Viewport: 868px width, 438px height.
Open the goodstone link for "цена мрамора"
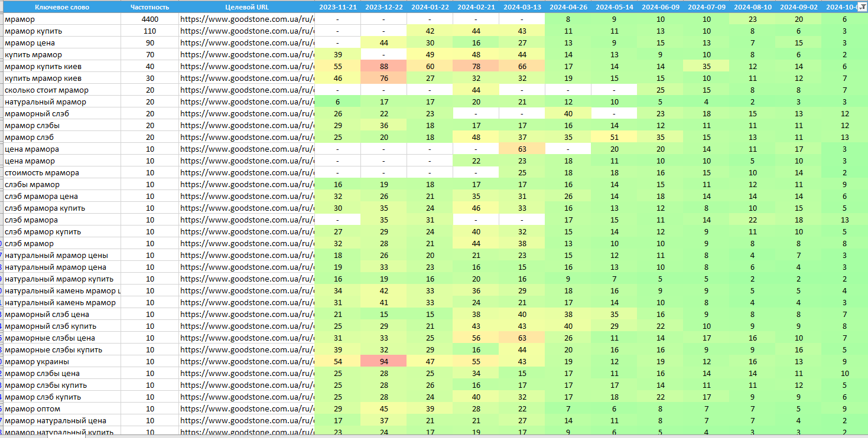coord(246,149)
